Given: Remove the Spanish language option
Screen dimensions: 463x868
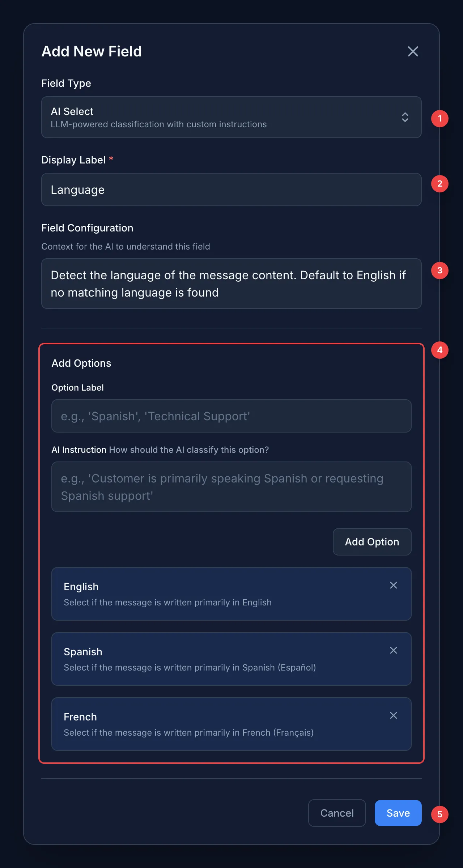Looking at the screenshot, I should [394, 650].
